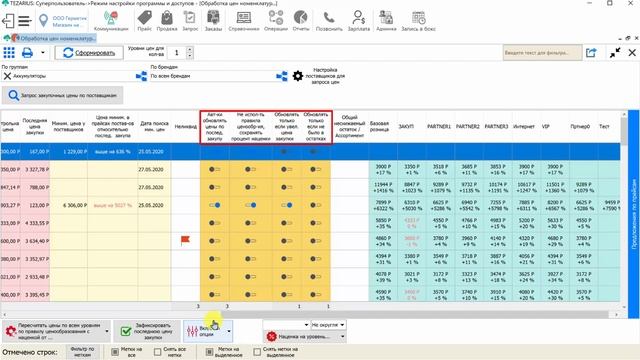
Task: Open the group tree selector next to Аккумуляторы
Action: pos(141,76)
